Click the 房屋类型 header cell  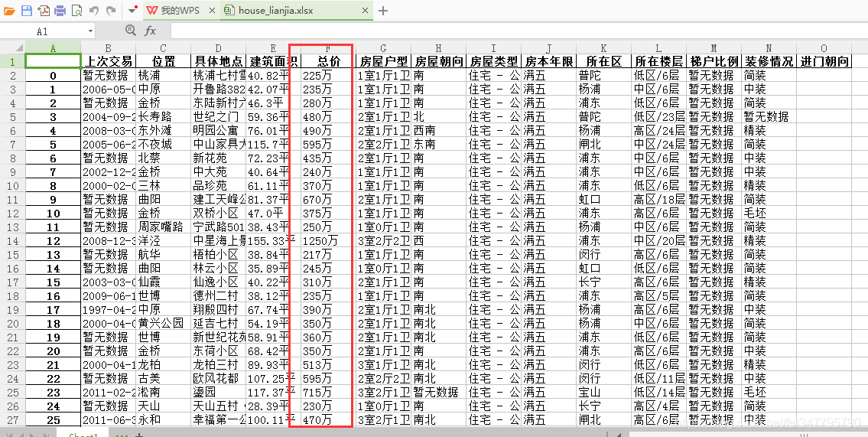coord(493,61)
